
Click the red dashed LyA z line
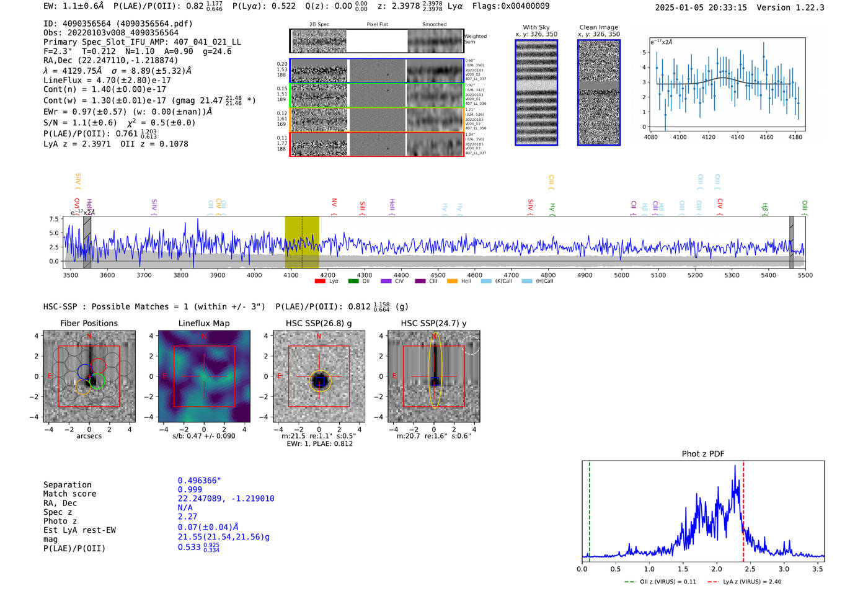743,511
